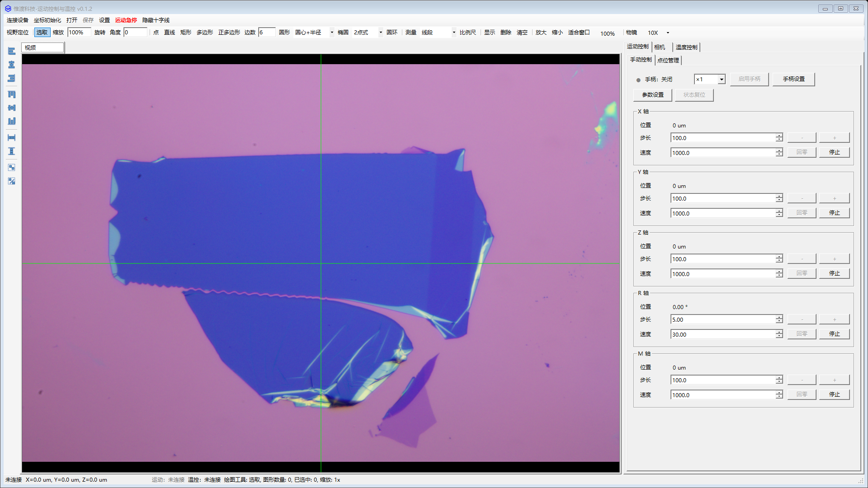Open the 连接设备 menu
868x488 pixels.
[x=17, y=20]
